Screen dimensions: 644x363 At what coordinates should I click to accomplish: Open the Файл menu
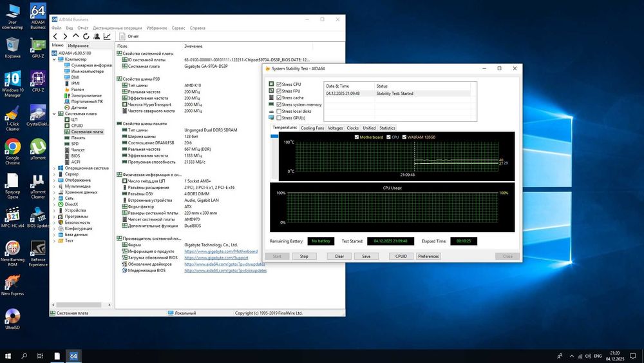[x=56, y=28]
